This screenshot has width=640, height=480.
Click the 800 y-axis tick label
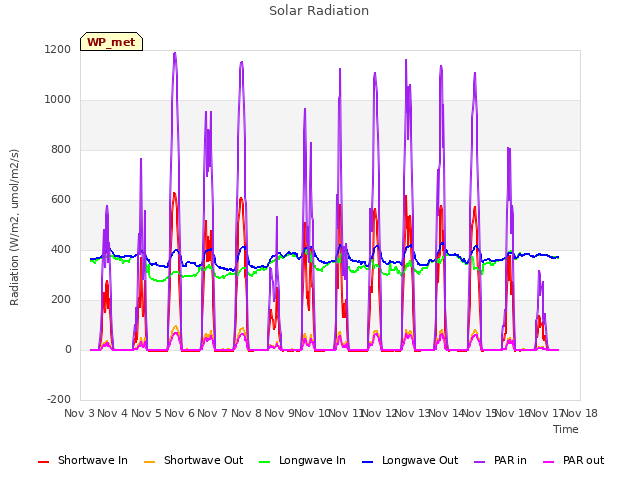point(61,149)
